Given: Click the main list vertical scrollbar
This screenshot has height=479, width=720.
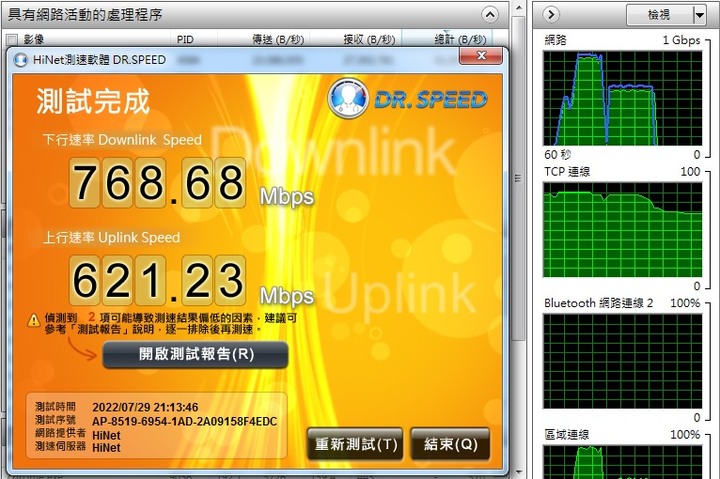Looking at the screenshot, I should point(518,179).
